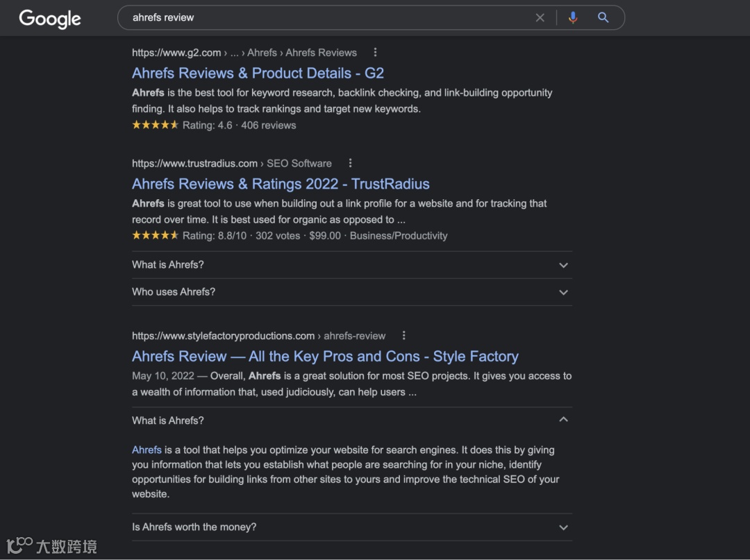Open 'Ahrefs Reviews & Product Details - G2' link
This screenshot has height=560, width=750.
click(x=258, y=73)
